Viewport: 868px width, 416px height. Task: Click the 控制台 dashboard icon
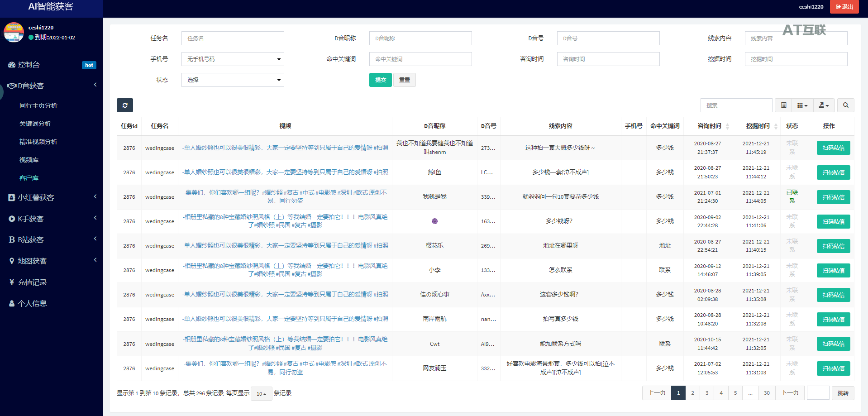[12, 65]
